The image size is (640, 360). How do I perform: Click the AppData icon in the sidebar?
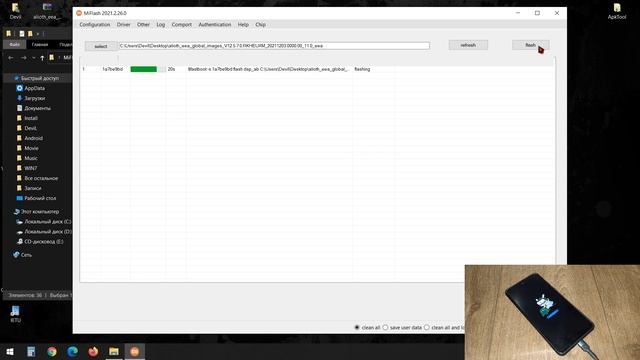19,88
